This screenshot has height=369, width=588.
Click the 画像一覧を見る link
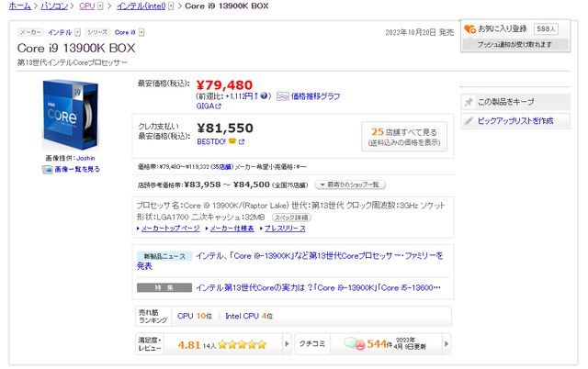77,170
